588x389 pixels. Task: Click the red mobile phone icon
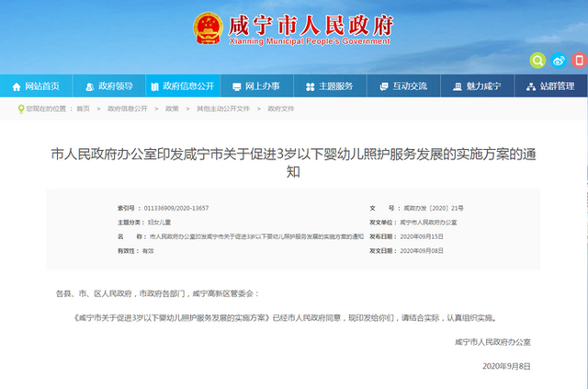coord(580,61)
